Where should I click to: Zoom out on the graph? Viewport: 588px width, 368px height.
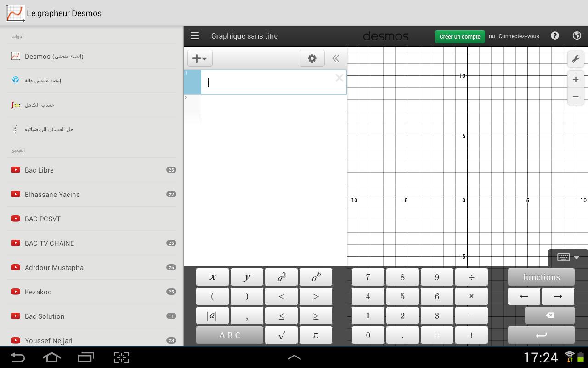click(576, 97)
